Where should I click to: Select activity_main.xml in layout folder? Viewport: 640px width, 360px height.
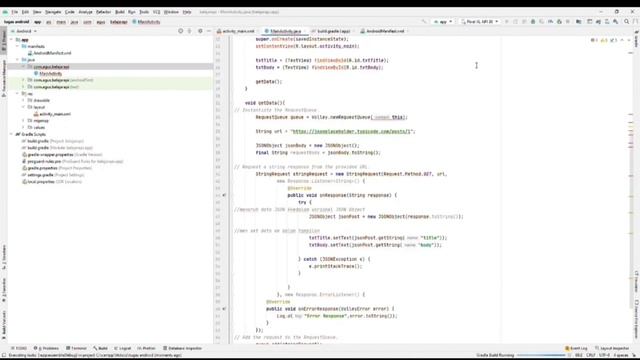53,114
